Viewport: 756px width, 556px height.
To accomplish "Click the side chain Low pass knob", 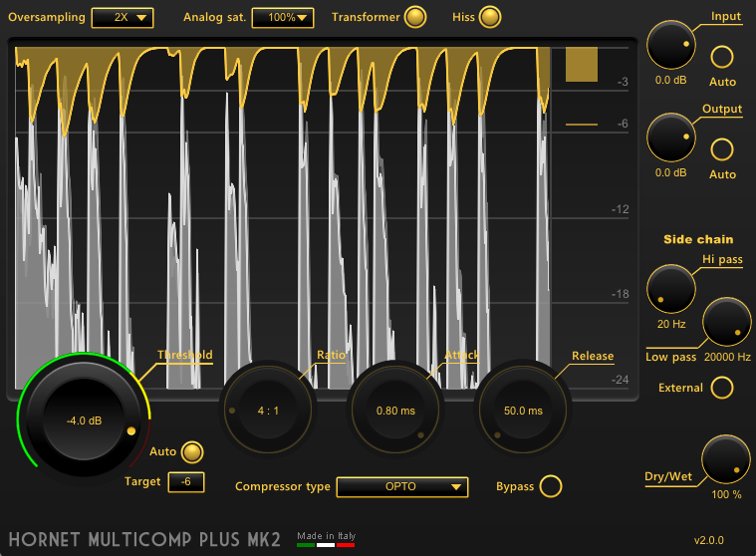I will pos(726,322).
